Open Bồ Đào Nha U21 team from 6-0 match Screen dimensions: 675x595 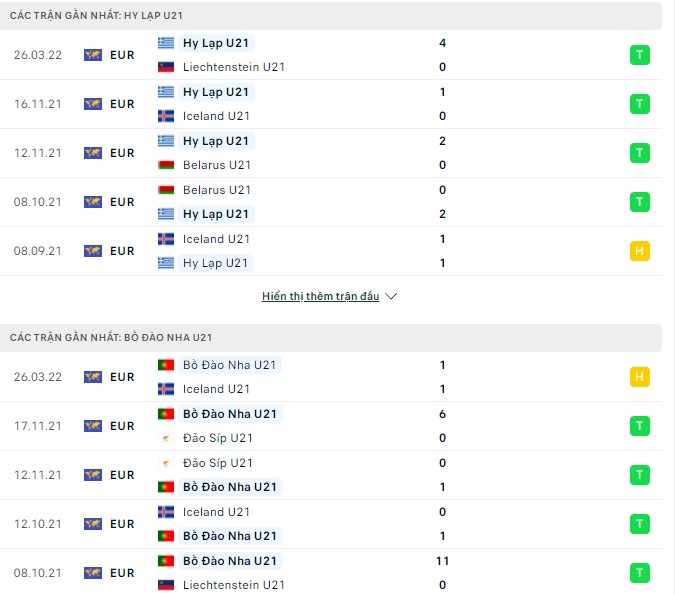[x=230, y=414]
